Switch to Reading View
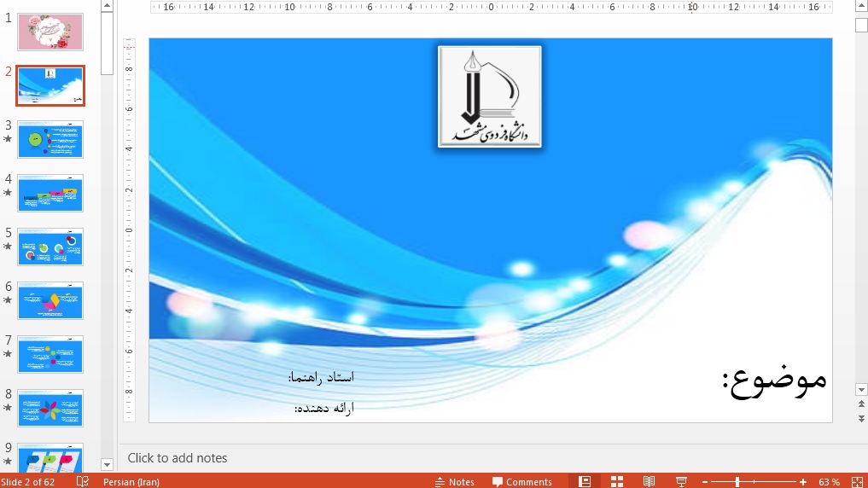This screenshot has width=868, height=488. (x=650, y=481)
